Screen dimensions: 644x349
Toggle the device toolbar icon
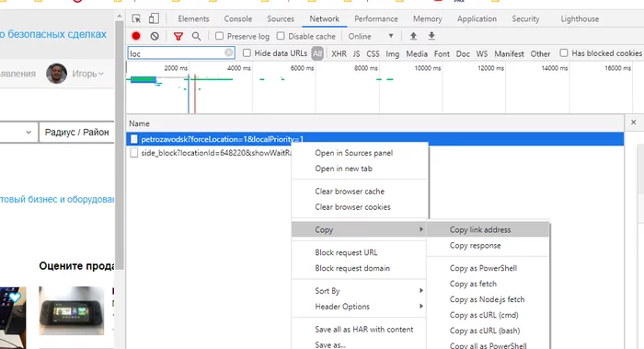[x=154, y=18]
